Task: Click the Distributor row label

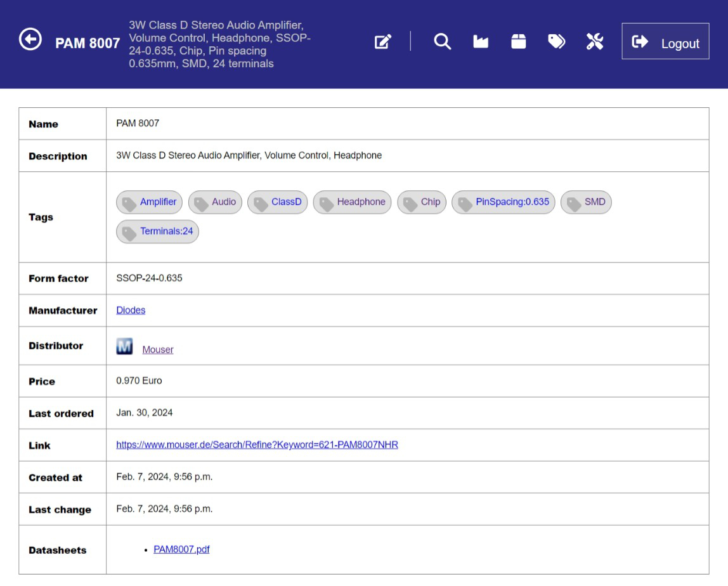Action: 56,346
